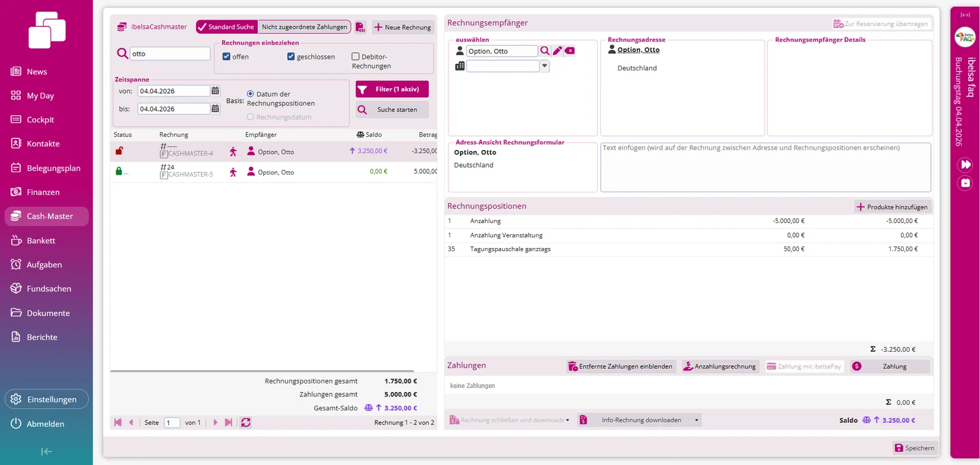The image size is (980, 465).
Task: Click the red open-lock status icon for CASHMASTER-4
Action: (x=119, y=151)
